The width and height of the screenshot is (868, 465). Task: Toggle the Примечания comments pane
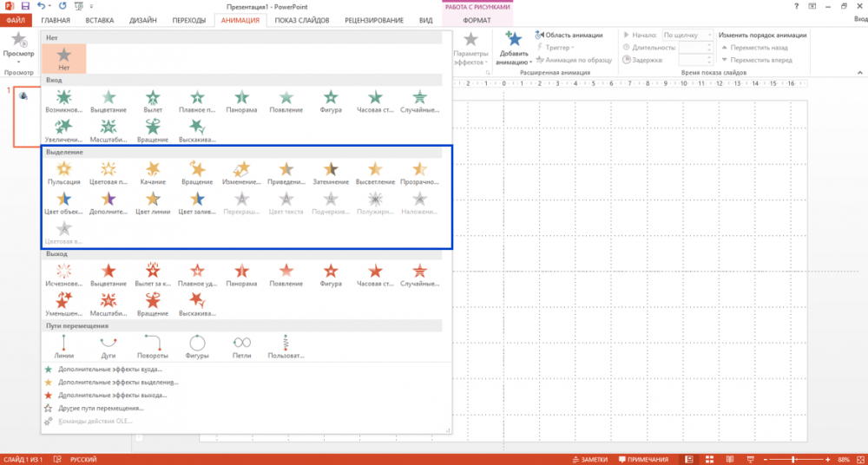(x=643, y=459)
